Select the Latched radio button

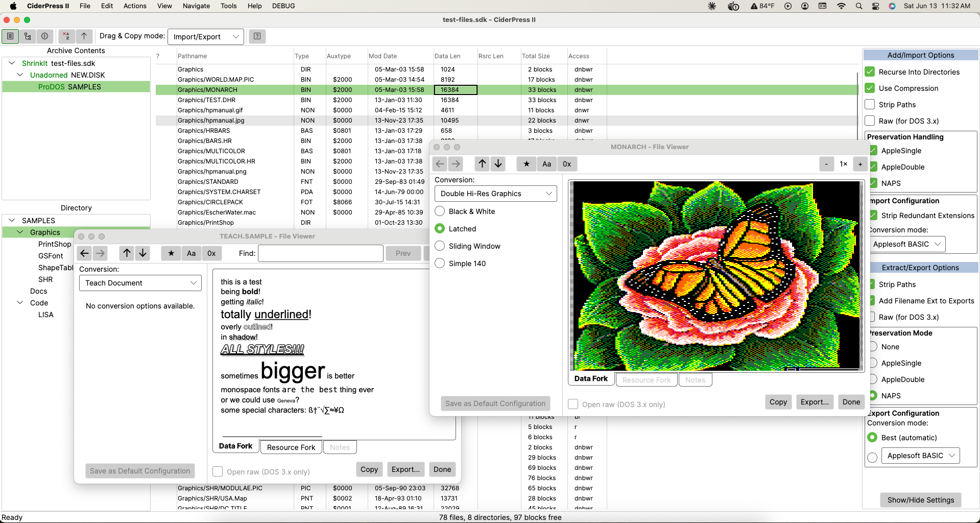pos(440,229)
